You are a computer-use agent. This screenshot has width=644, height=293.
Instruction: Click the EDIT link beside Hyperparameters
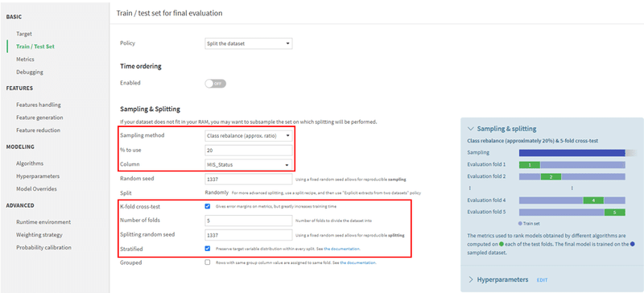coord(542,280)
